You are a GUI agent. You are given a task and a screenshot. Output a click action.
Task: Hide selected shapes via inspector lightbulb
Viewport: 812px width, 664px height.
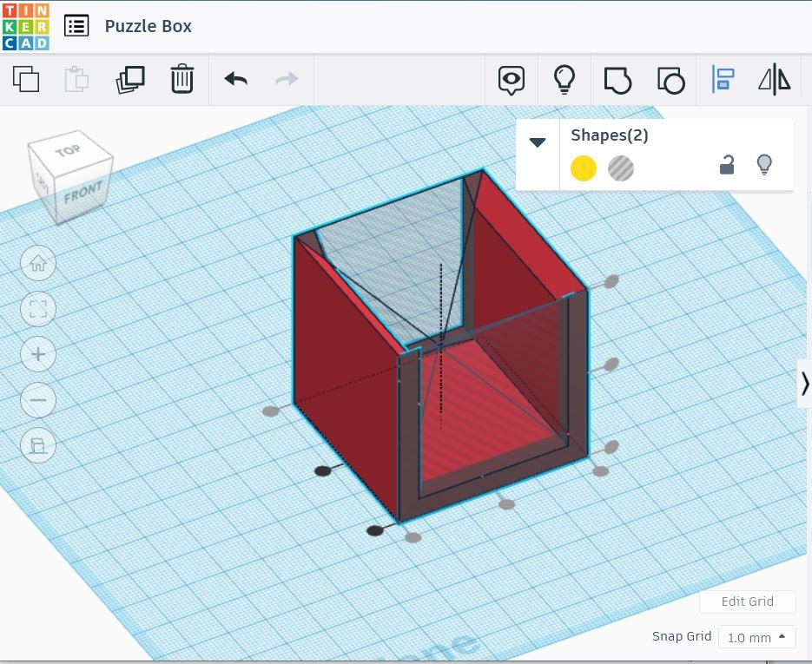click(764, 165)
